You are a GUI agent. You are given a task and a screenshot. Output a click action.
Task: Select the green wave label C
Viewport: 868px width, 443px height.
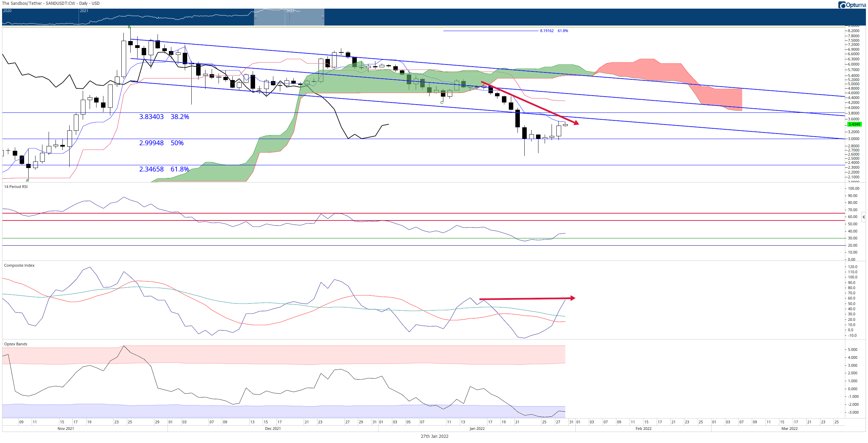pyautogui.click(x=442, y=102)
